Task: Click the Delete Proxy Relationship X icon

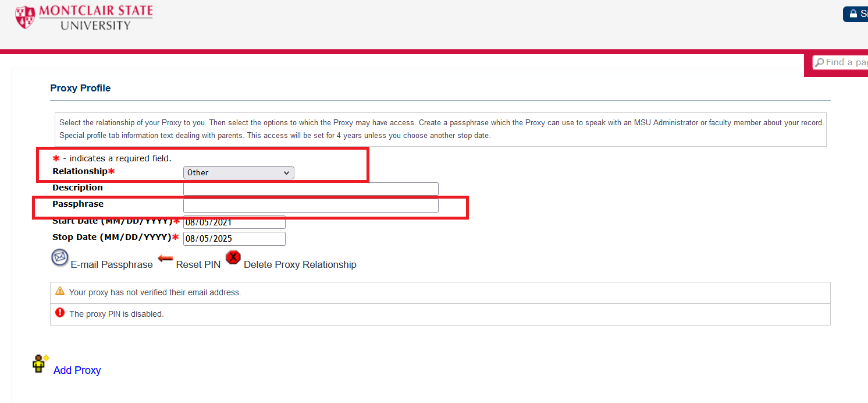Action: tap(233, 257)
